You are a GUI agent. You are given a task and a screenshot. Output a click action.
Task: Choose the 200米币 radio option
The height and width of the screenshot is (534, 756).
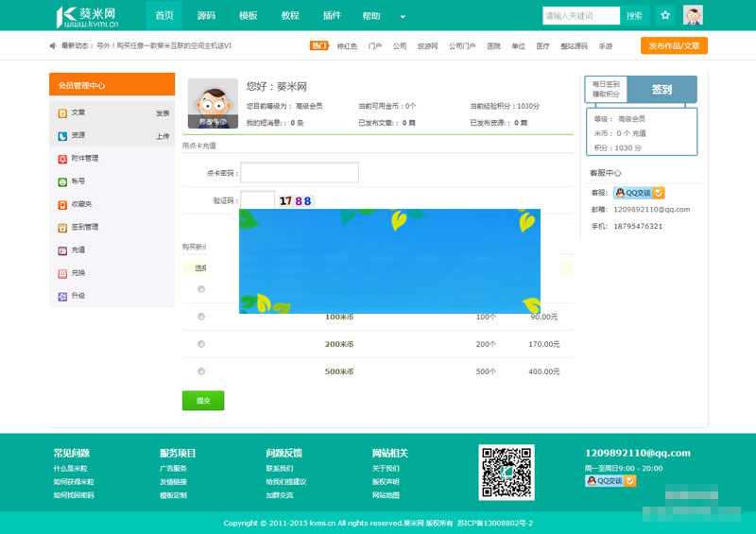click(201, 344)
